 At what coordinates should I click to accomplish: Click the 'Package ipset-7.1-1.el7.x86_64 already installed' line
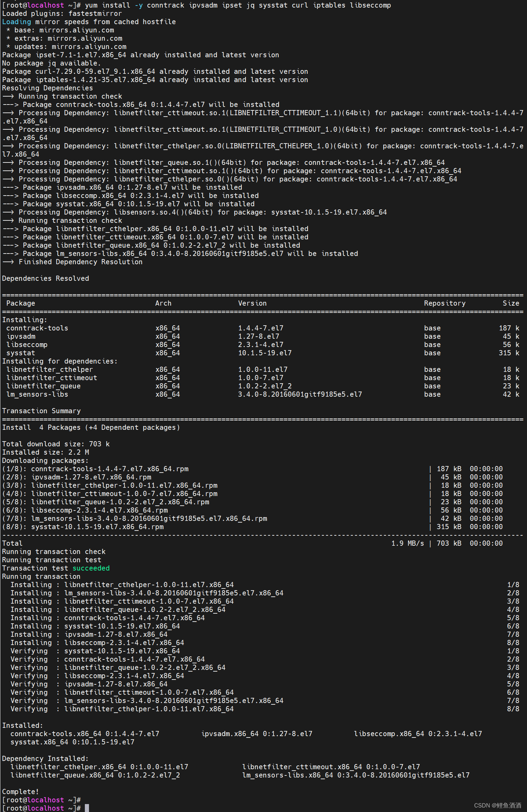[x=141, y=55]
